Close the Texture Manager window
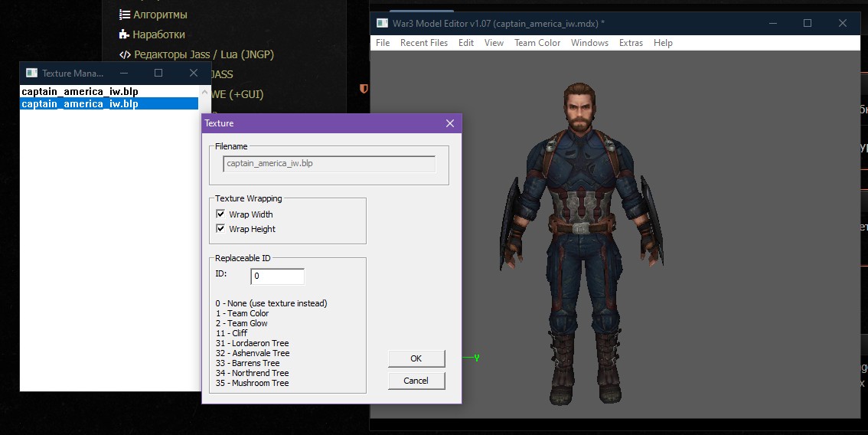 click(193, 73)
